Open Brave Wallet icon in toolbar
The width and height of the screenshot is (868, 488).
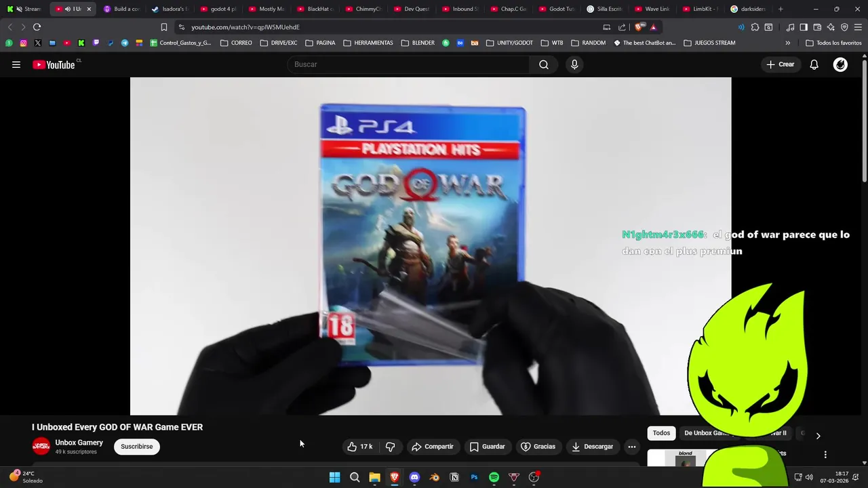(x=817, y=27)
